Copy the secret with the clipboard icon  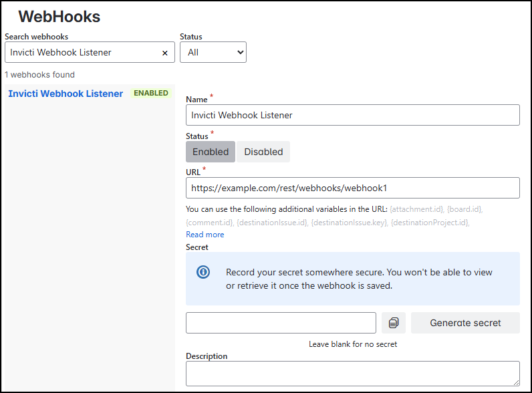(394, 323)
